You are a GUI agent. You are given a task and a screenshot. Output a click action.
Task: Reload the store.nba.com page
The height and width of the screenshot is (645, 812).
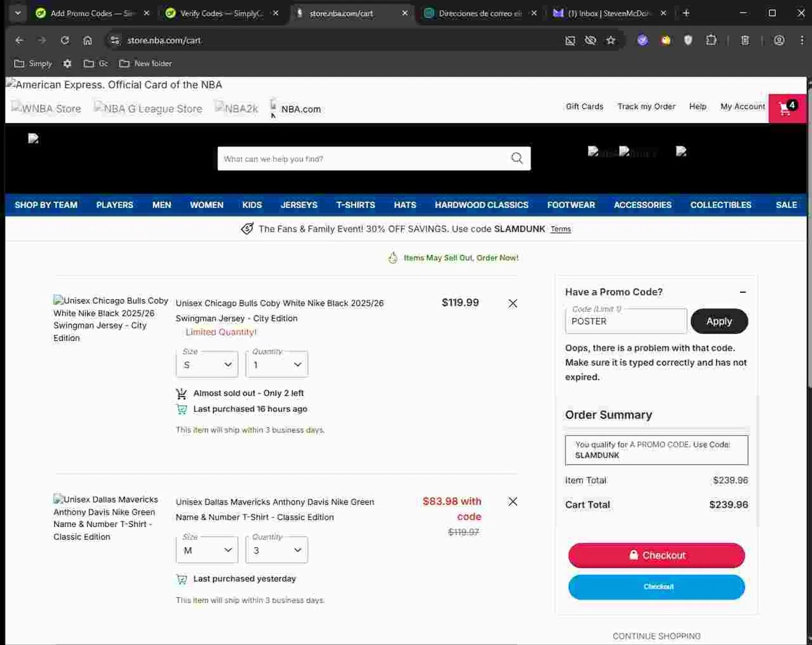click(64, 40)
